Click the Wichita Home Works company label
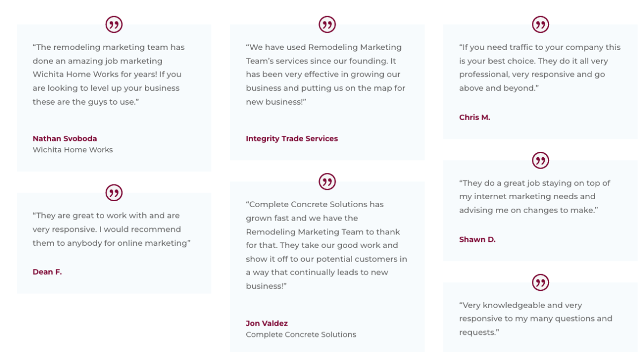Screen dimensions: 644x352 pyautogui.click(x=72, y=150)
